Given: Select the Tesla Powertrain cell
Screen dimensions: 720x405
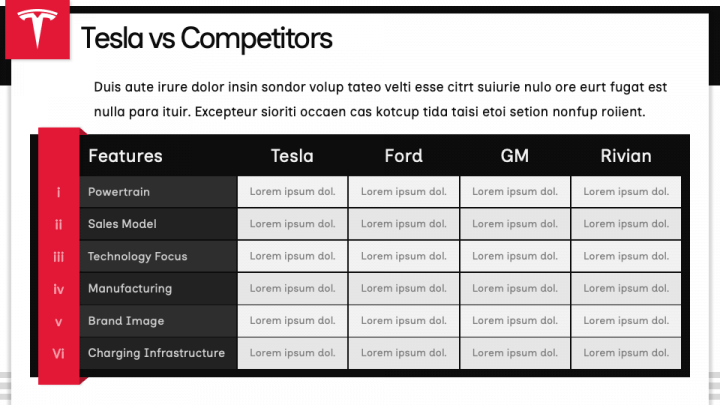Looking at the screenshot, I should tap(292, 191).
